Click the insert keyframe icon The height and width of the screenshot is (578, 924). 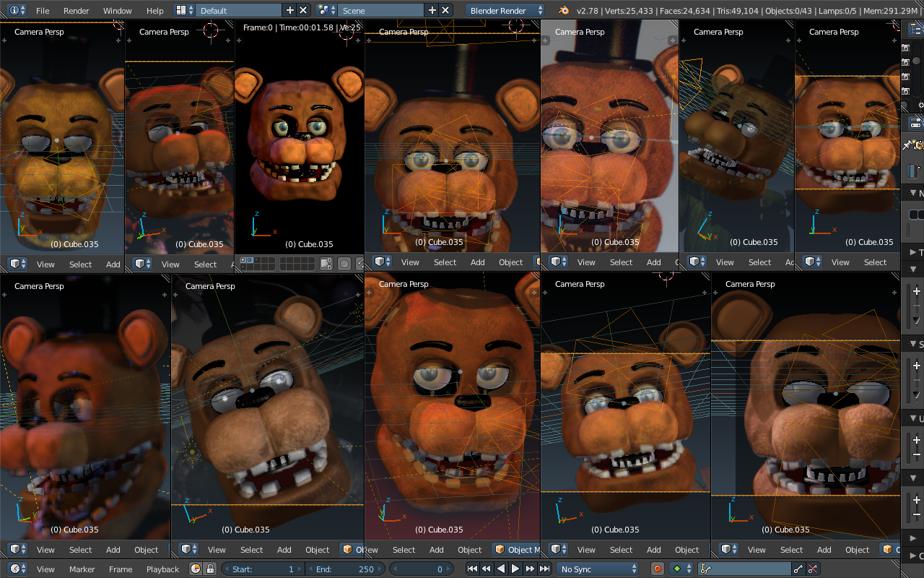pos(798,569)
